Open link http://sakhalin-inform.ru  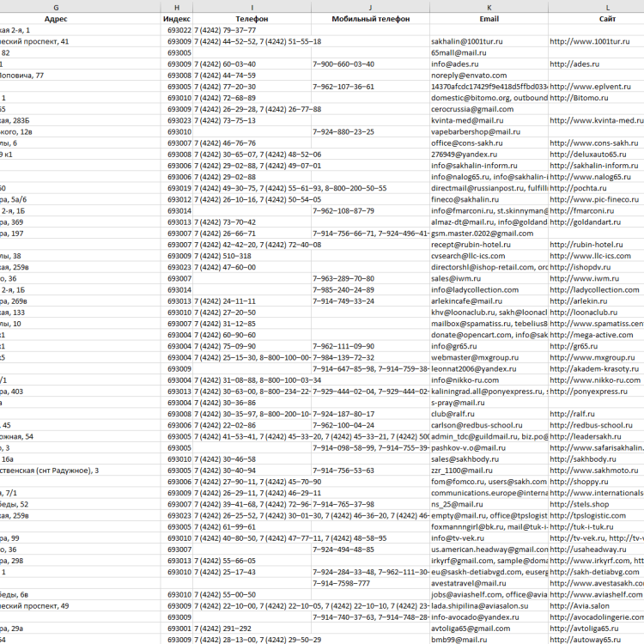pos(594,166)
